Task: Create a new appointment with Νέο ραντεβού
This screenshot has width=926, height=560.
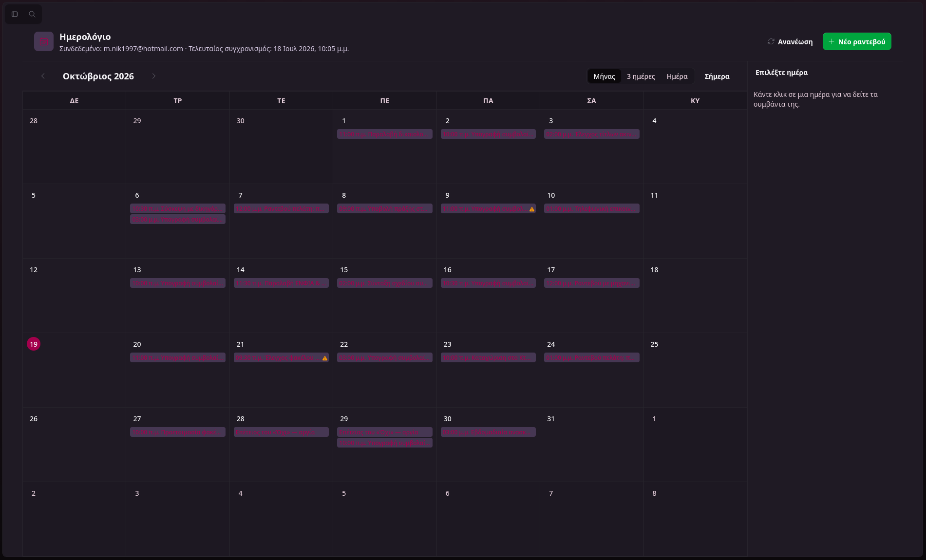Action: pyautogui.click(x=857, y=41)
